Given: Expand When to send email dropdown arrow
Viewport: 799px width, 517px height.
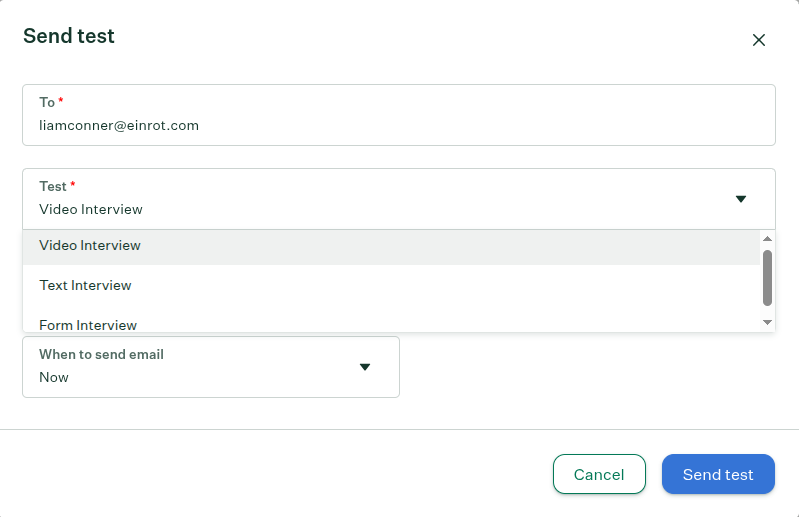Looking at the screenshot, I should tap(365, 367).
